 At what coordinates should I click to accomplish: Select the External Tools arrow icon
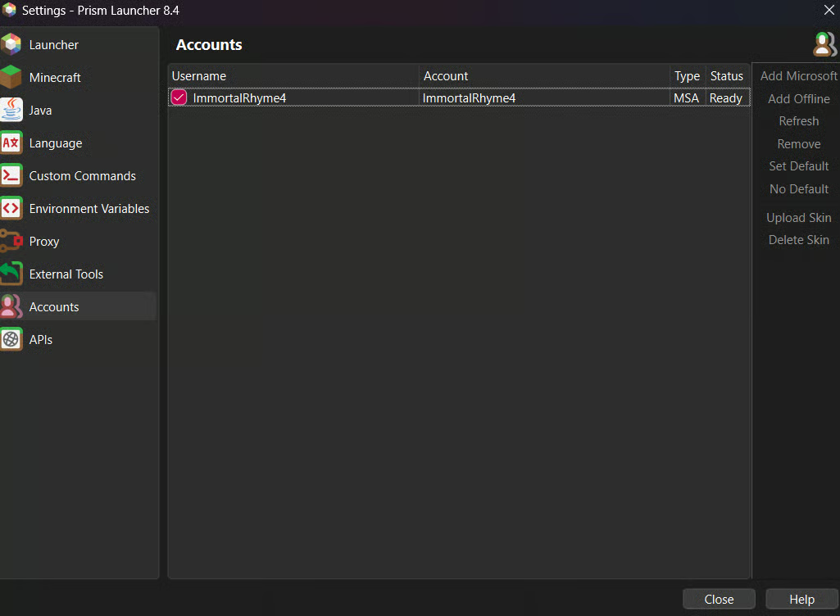pyautogui.click(x=11, y=274)
